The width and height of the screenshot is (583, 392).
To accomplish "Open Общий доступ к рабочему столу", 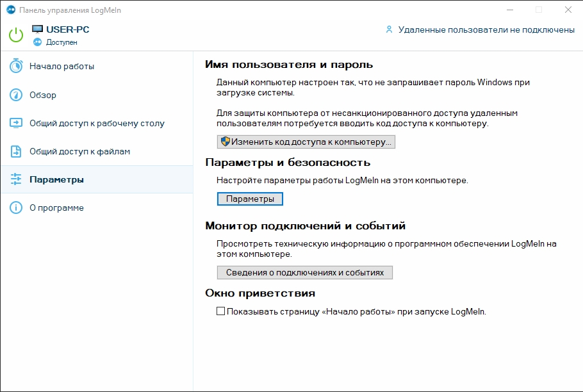I will click(97, 123).
